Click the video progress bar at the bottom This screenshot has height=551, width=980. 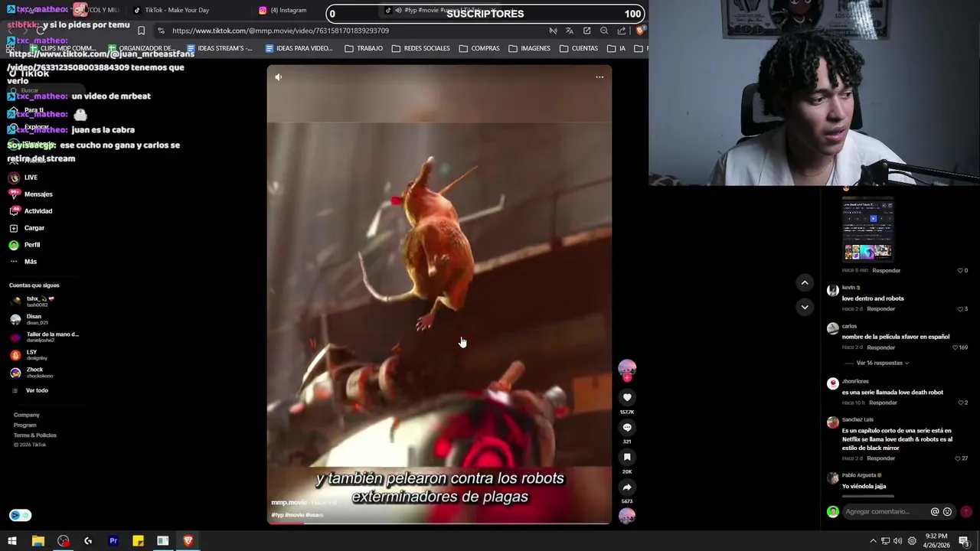click(439, 523)
